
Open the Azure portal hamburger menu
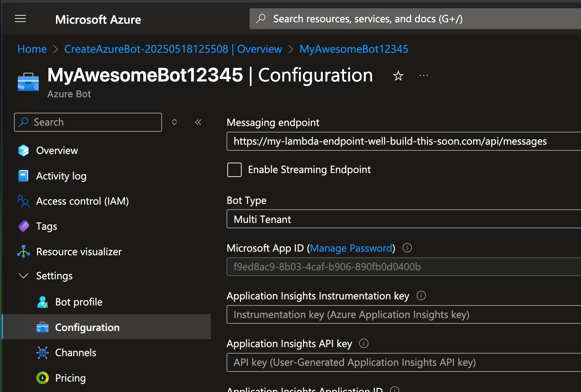[x=20, y=19]
